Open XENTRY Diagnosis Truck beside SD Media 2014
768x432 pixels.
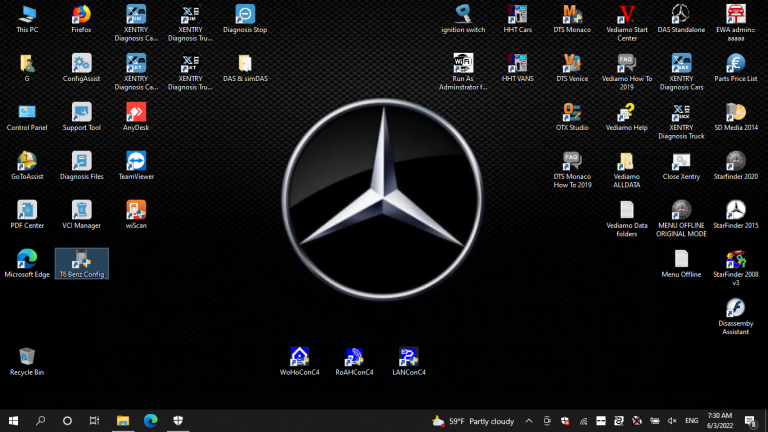tap(681, 120)
